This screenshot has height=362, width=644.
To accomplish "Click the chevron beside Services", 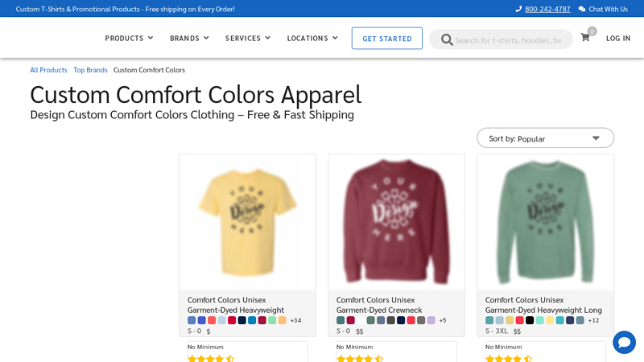I will coord(268,38).
